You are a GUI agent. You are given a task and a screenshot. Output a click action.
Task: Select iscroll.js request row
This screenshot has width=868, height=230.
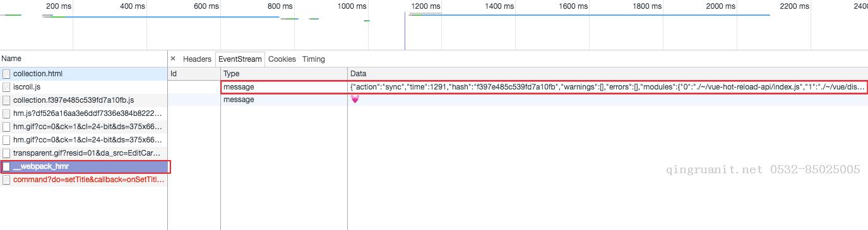tap(83, 87)
